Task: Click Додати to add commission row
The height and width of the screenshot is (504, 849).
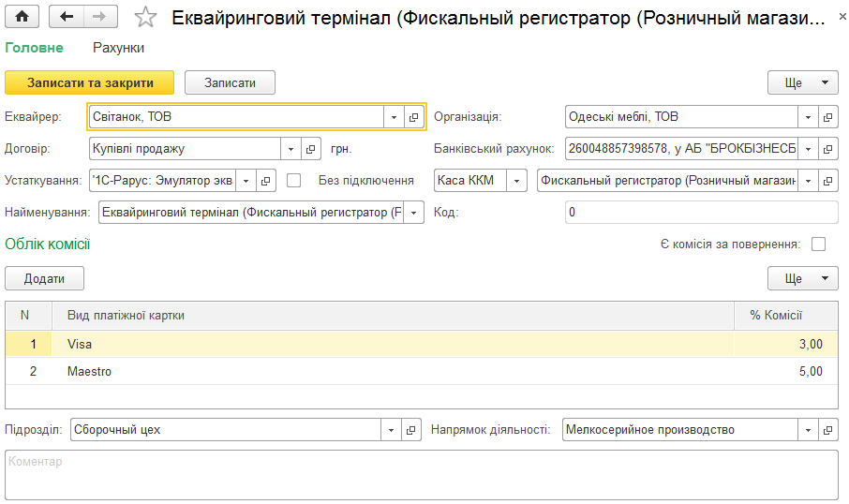Action: (x=44, y=278)
